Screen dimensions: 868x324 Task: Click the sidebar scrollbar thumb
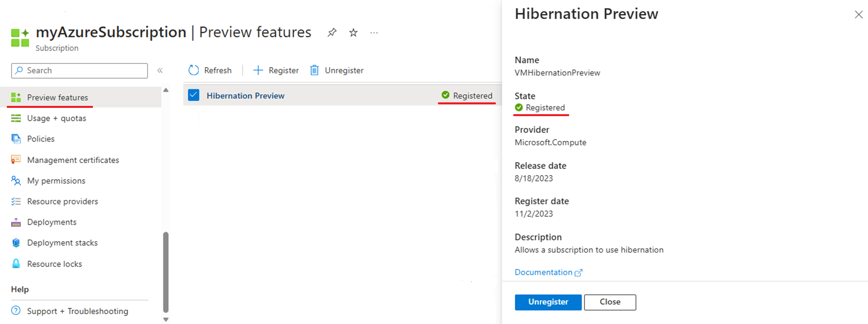pos(166,272)
